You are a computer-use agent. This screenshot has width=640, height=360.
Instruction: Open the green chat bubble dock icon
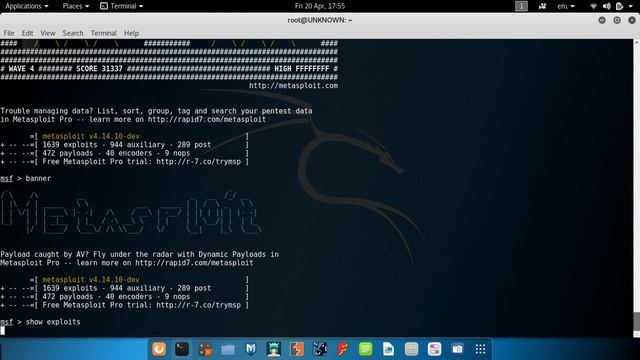point(366,349)
